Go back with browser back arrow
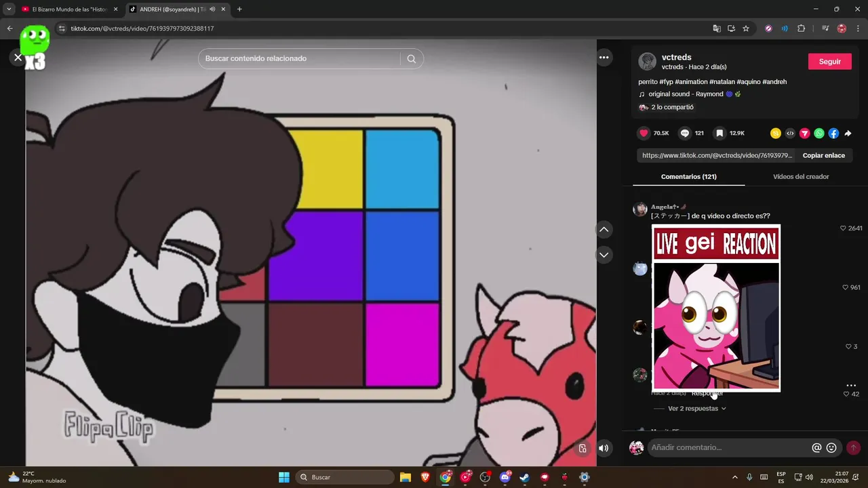The width and height of the screenshot is (868, 488). click(9, 28)
